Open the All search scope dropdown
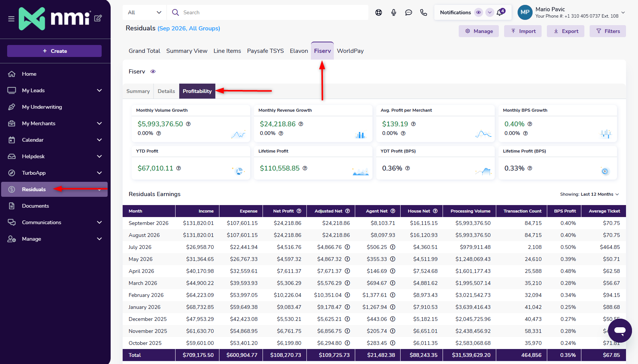The width and height of the screenshot is (638, 364). click(x=144, y=12)
